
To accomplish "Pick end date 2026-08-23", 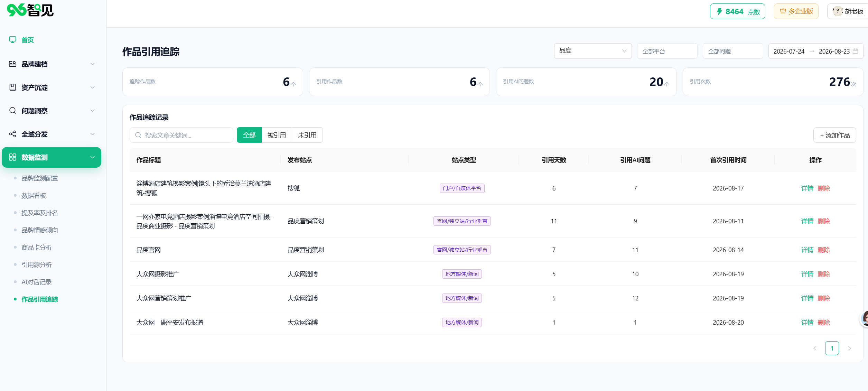I will (834, 52).
